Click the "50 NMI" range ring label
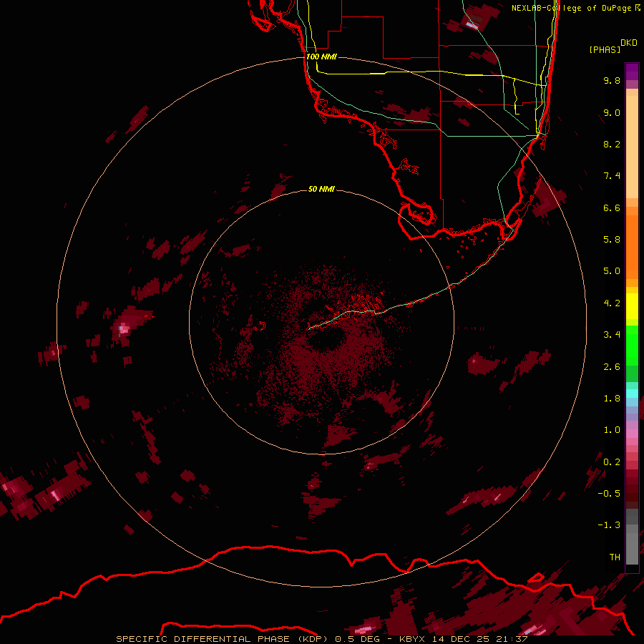644x644 pixels. pyautogui.click(x=321, y=189)
